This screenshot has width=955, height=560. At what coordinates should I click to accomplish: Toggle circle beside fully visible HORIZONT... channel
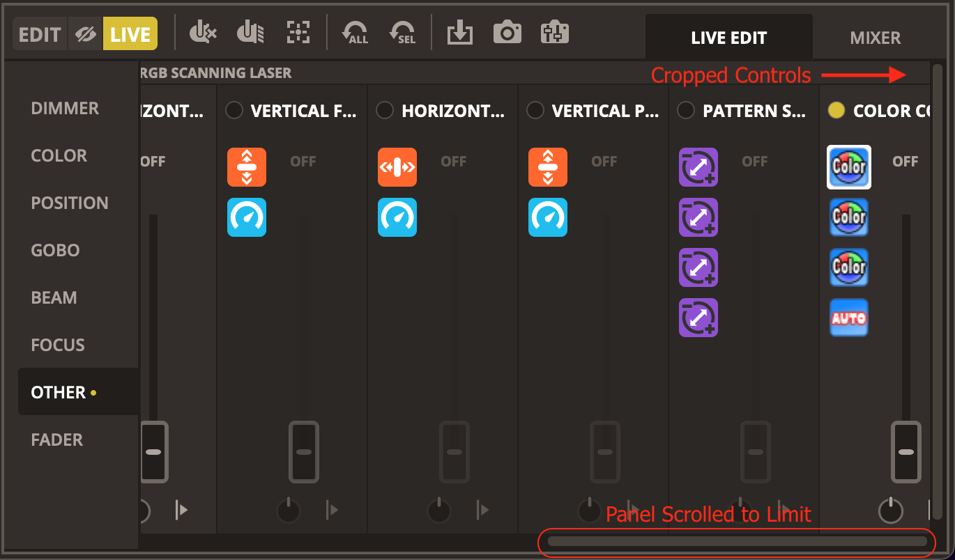click(385, 111)
